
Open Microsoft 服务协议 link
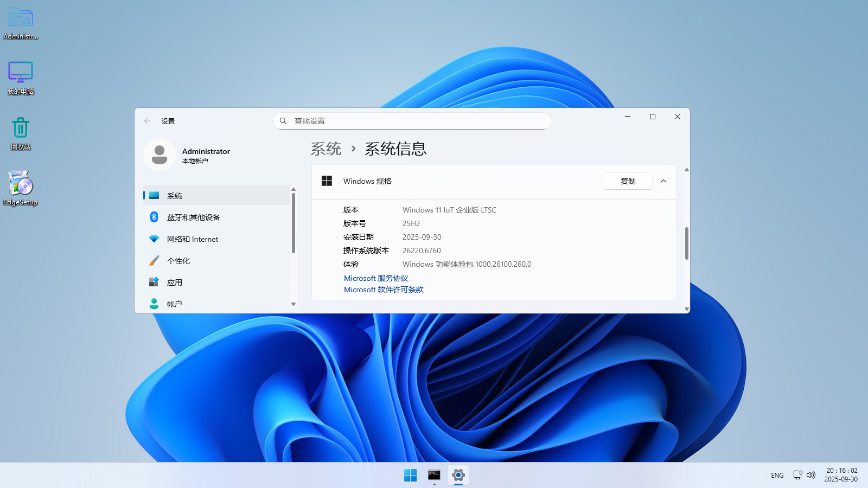376,278
